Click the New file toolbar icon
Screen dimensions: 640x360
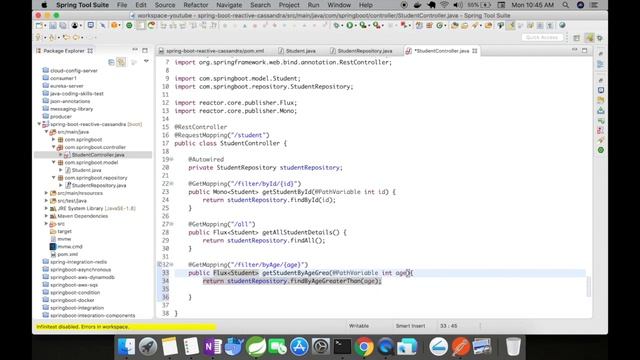[39, 25]
